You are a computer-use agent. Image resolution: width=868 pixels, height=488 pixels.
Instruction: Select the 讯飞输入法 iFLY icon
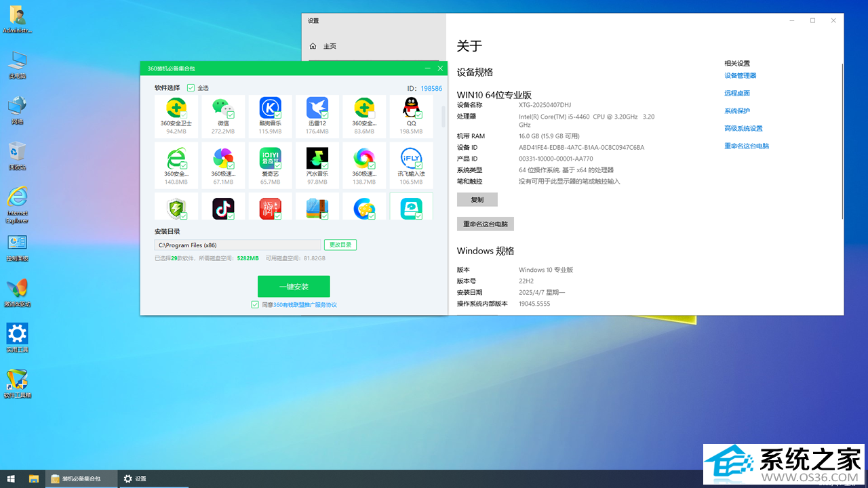coord(411,159)
